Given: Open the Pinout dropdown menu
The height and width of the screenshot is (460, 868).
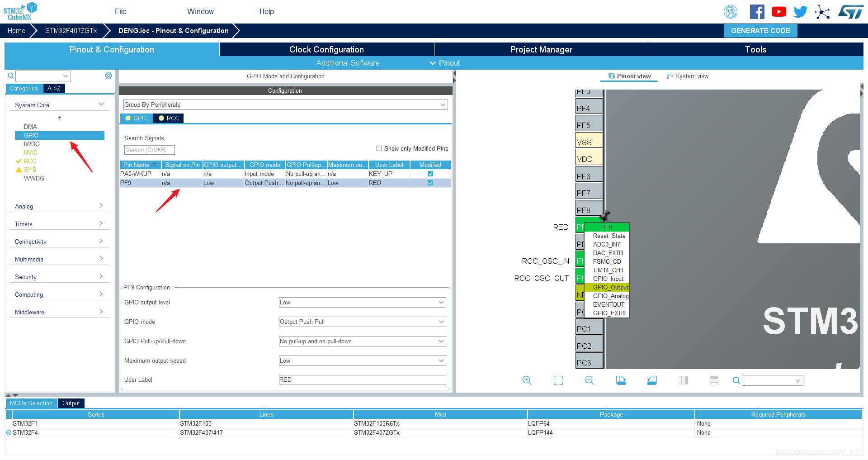Looking at the screenshot, I should point(445,63).
